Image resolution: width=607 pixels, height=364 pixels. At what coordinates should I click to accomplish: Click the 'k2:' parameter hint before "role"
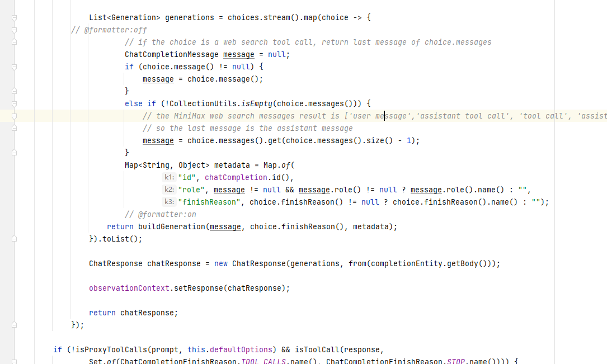[x=169, y=190]
